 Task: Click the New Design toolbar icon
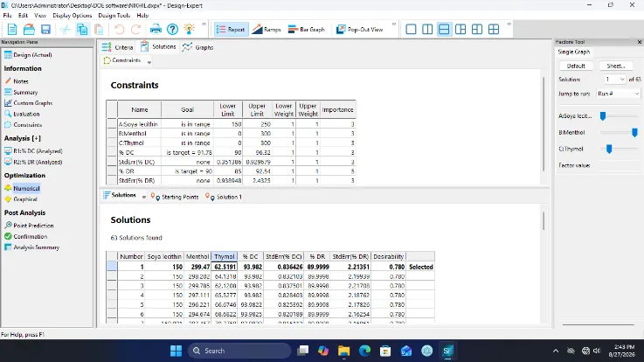(12, 29)
